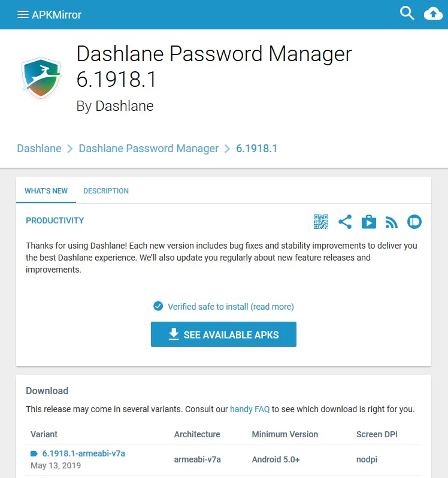Select the What's New tab

coord(46,191)
